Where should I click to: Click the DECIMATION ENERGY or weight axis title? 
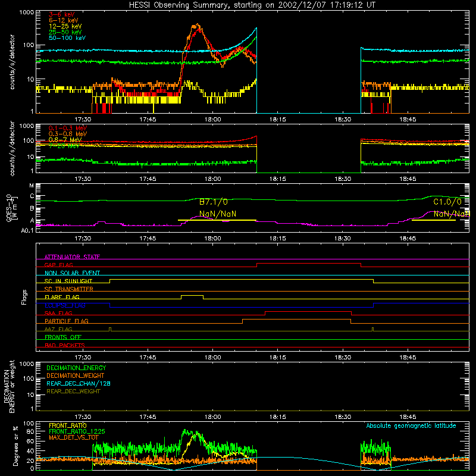click(x=9, y=387)
